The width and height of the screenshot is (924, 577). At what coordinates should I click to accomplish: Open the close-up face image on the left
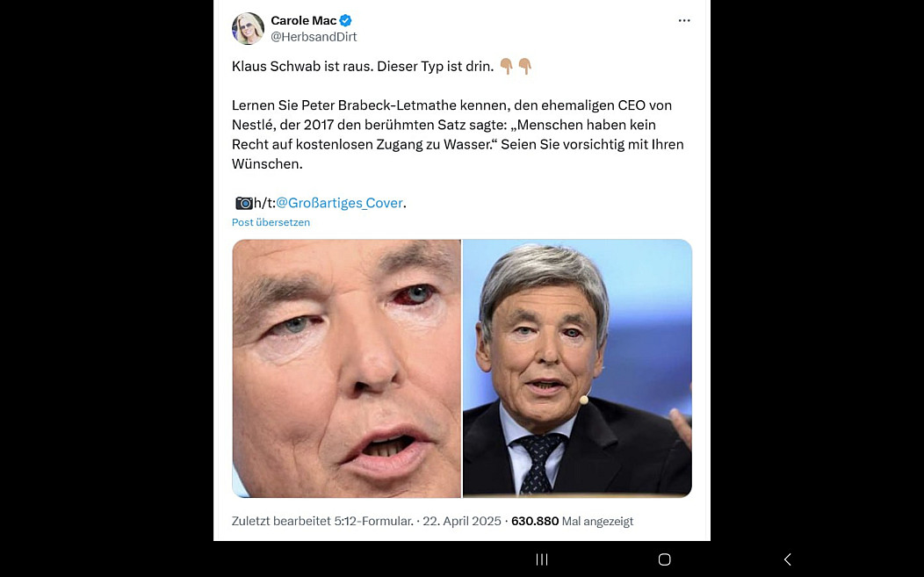[346, 368]
